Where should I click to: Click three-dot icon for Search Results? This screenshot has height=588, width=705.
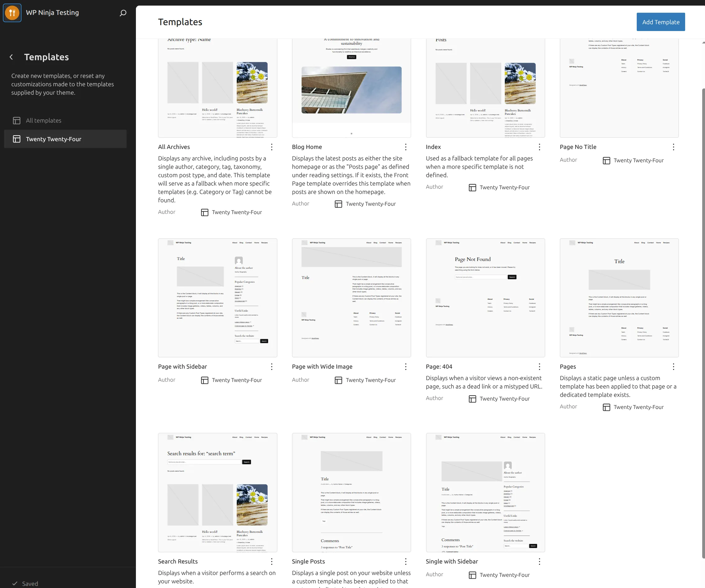272,562
